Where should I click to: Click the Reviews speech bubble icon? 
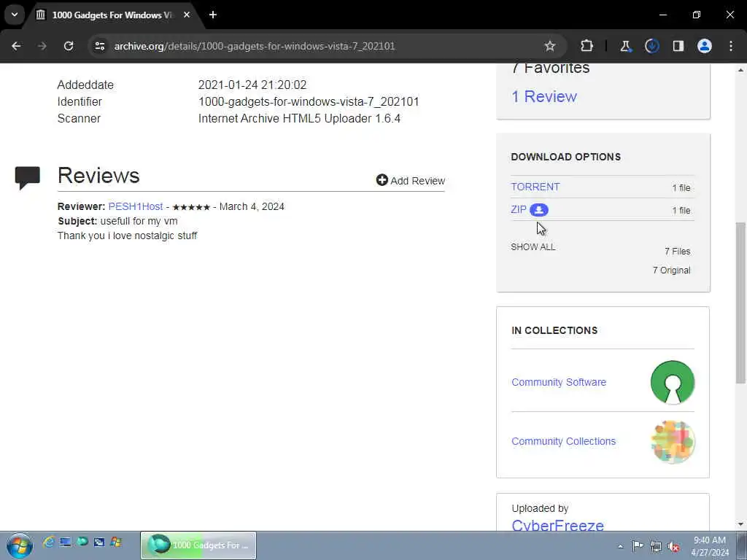coord(28,178)
